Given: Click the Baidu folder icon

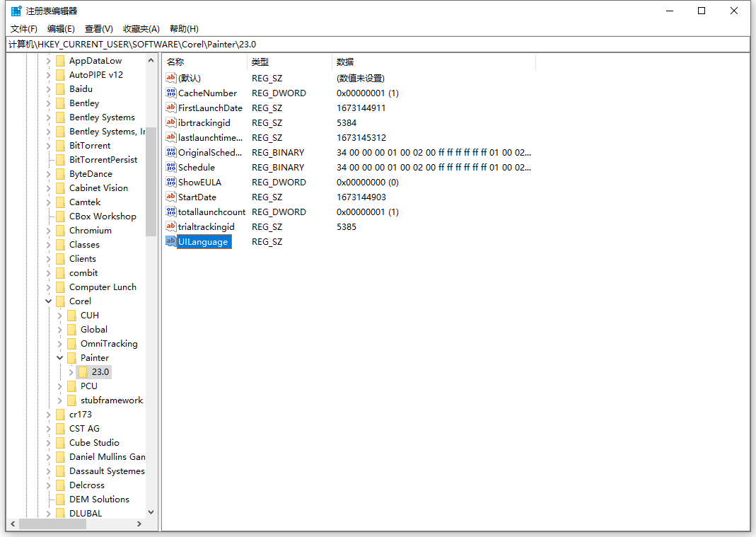Looking at the screenshot, I should click(x=60, y=88).
